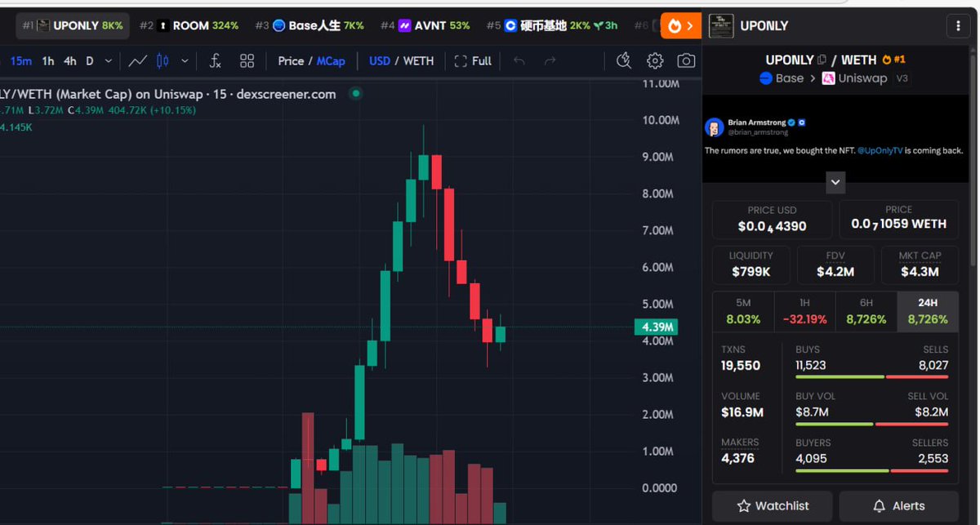980x525 pixels.
Task: Expand the tweet banner with down chevron
Action: 835,182
